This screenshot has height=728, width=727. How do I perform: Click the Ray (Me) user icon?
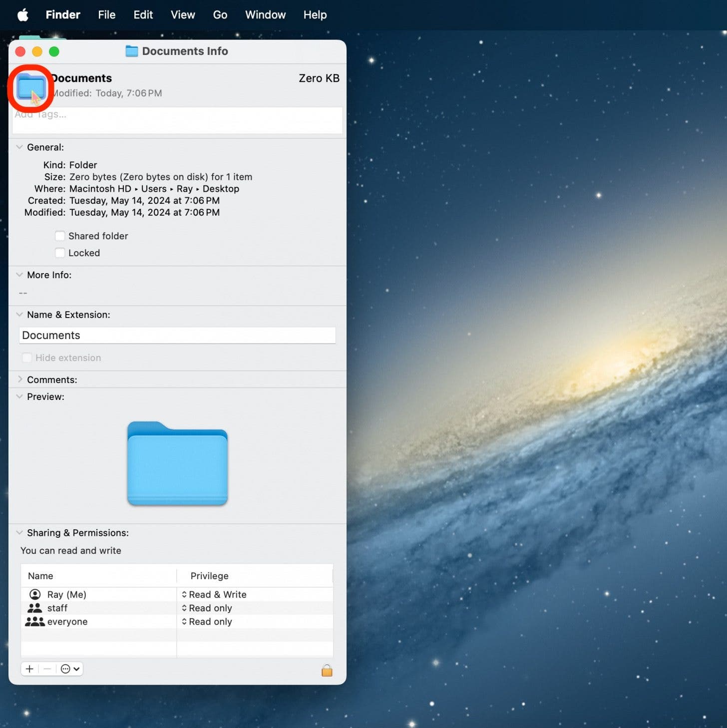pyautogui.click(x=34, y=594)
